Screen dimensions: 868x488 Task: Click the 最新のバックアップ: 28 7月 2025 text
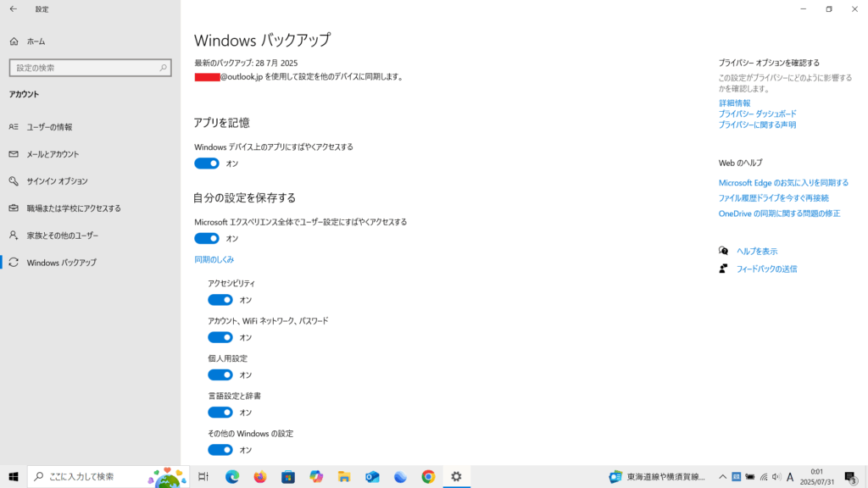(246, 63)
